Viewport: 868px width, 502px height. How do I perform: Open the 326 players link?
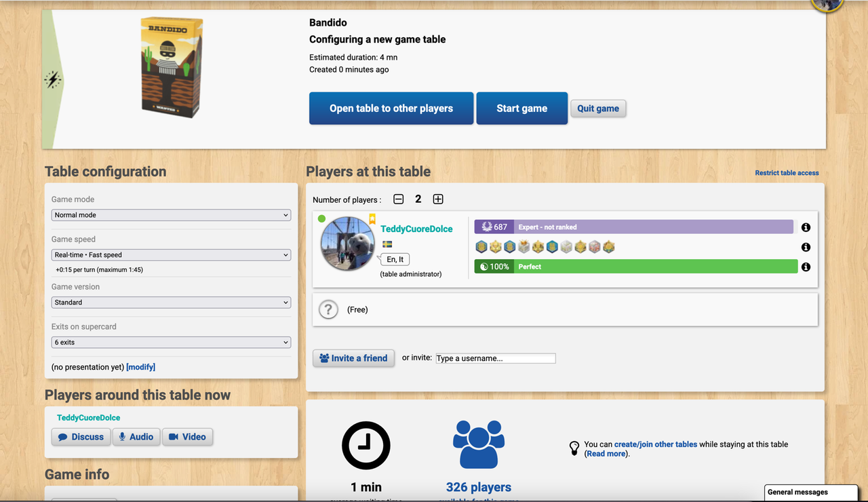[479, 487]
